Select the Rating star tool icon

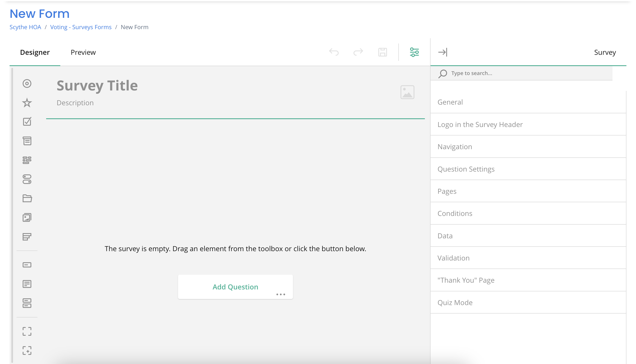(27, 103)
